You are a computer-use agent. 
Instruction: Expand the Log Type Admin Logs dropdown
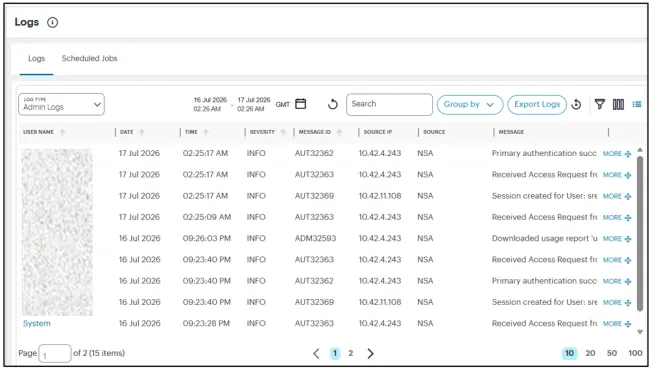pos(61,104)
